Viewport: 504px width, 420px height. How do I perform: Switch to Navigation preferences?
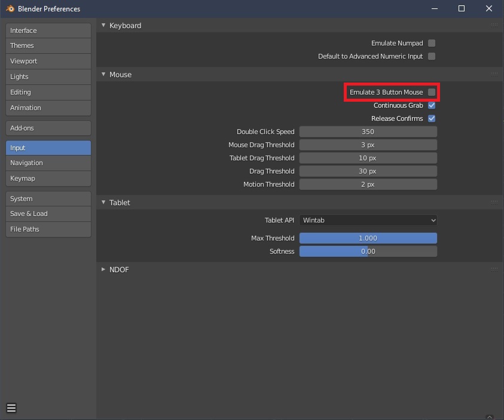48,163
